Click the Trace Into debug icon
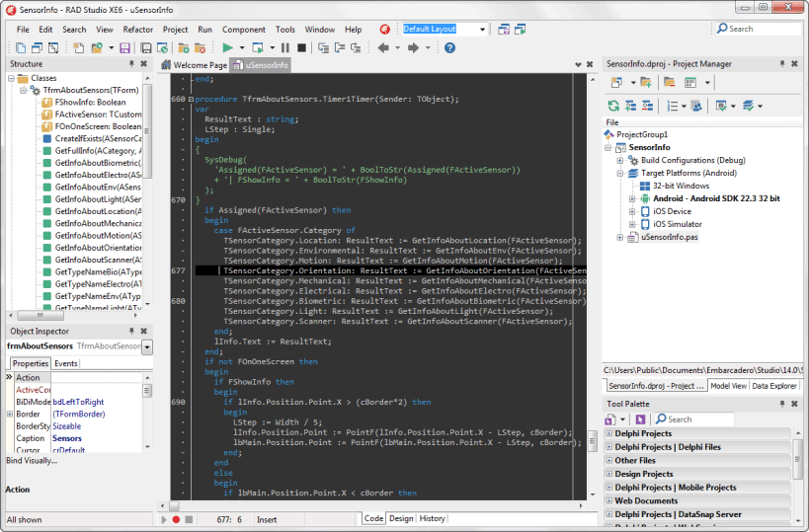This screenshot has width=809, height=532. coord(323,48)
